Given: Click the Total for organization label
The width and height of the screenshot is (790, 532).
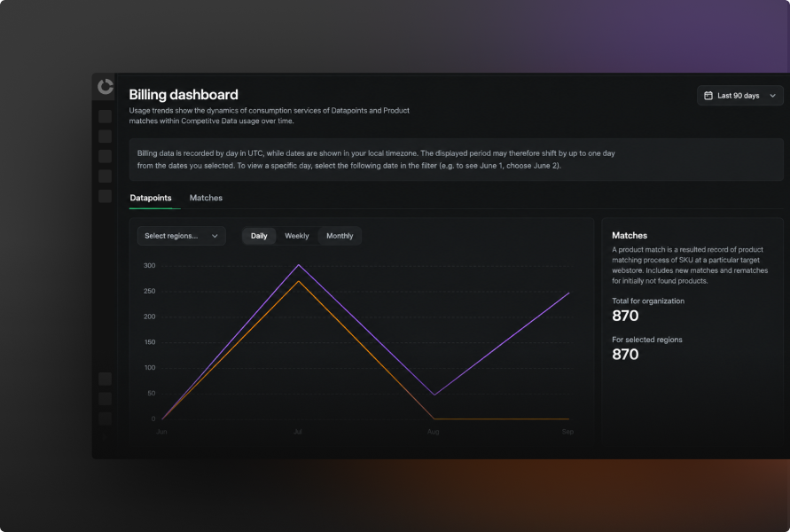Looking at the screenshot, I should [x=648, y=301].
